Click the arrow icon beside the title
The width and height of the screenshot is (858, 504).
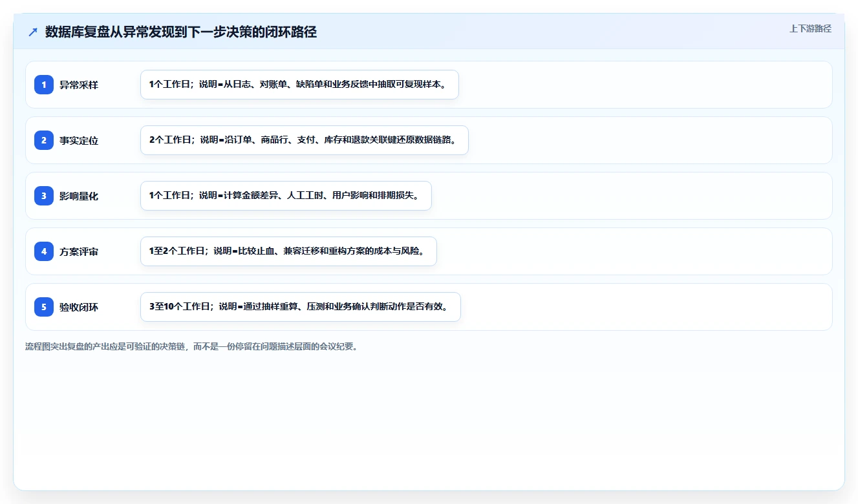[33, 32]
